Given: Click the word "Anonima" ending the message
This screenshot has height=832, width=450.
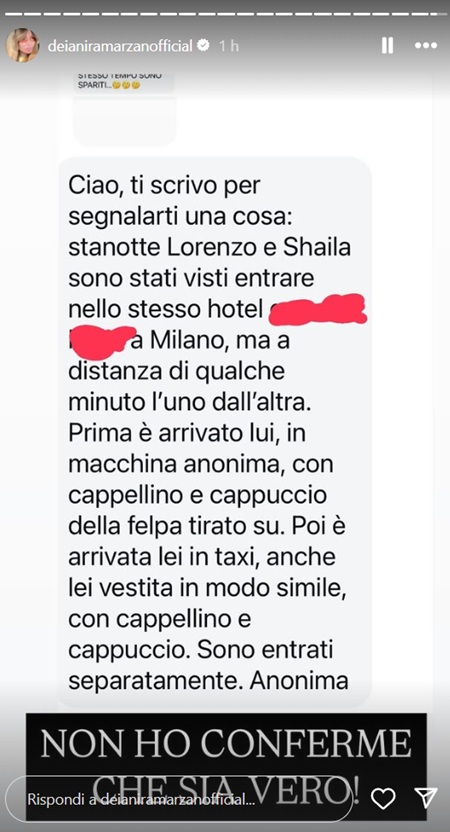Looking at the screenshot, I should click(x=299, y=681).
